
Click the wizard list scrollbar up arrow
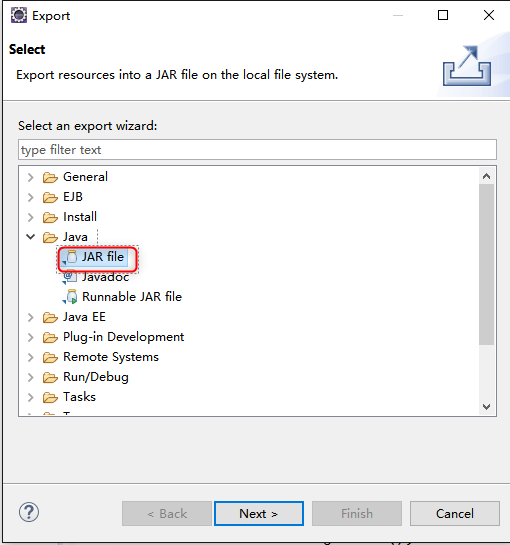[486, 176]
